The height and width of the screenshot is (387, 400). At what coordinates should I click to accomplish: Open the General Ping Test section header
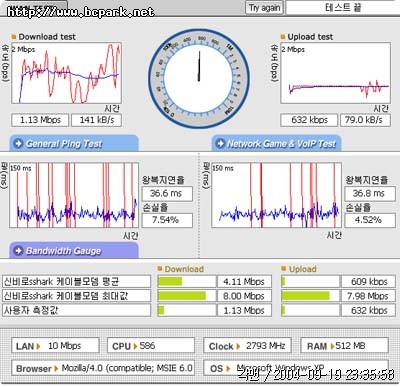click(74, 143)
